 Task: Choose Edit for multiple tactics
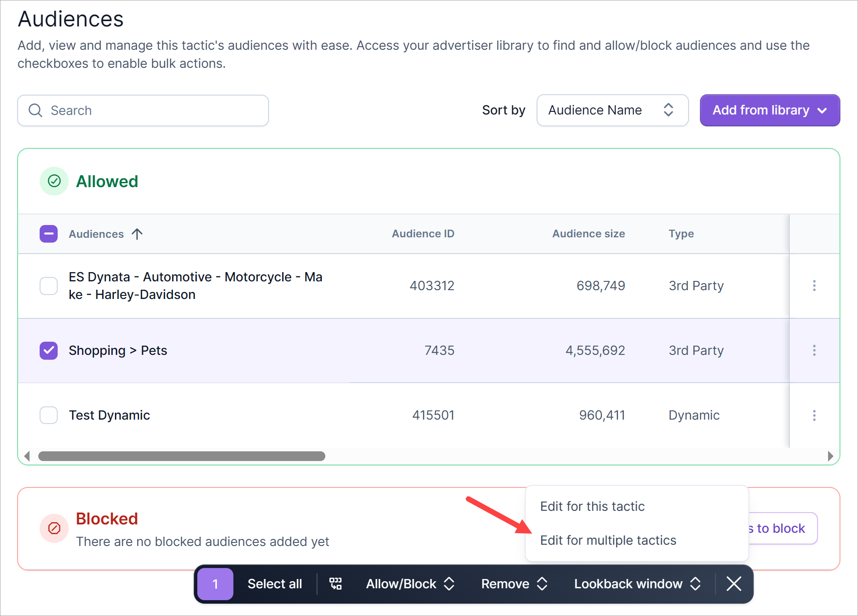[608, 540]
